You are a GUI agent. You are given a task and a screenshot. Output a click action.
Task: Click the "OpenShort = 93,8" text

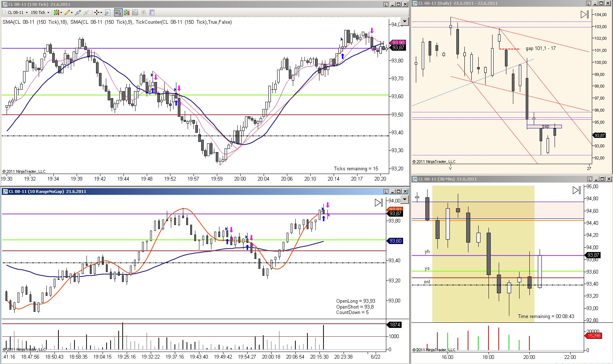(355, 307)
